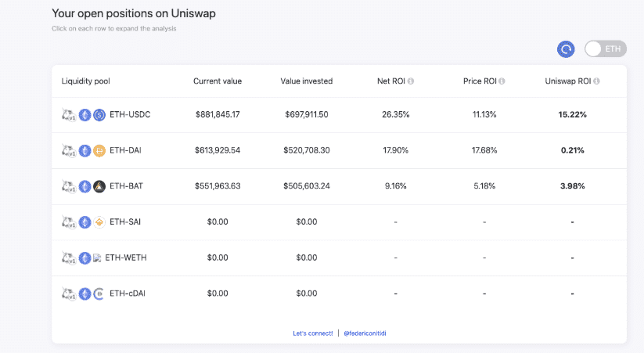
Task: Click the Uniswap v1 icon in ETH-USDC row
Action: pyautogui.click(x=69, y=115)
